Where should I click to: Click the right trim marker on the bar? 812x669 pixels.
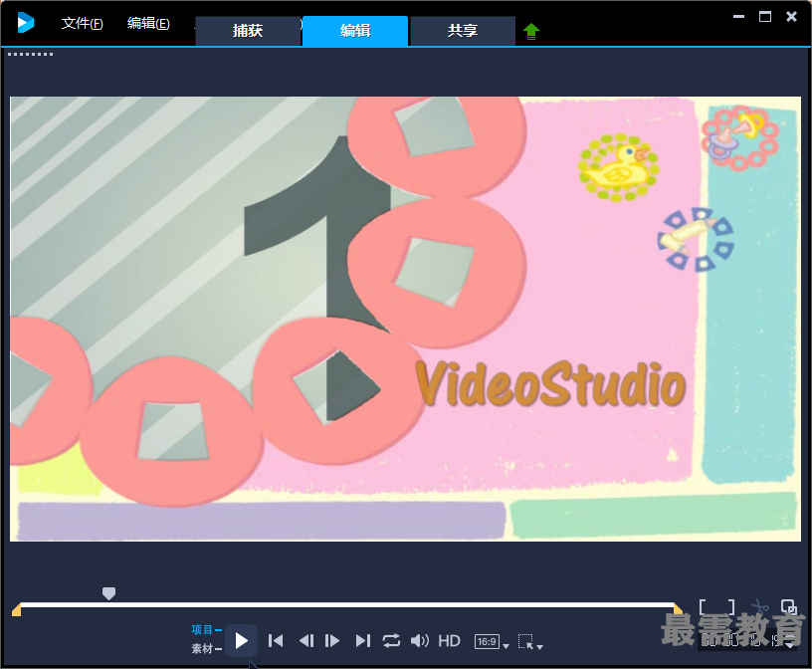(x=678, y=609)
